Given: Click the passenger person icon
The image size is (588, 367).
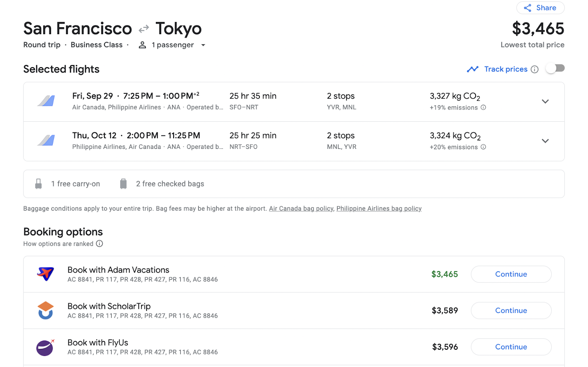Looking at the screenshot, I should pyautogui.click(x=142, y=45).
